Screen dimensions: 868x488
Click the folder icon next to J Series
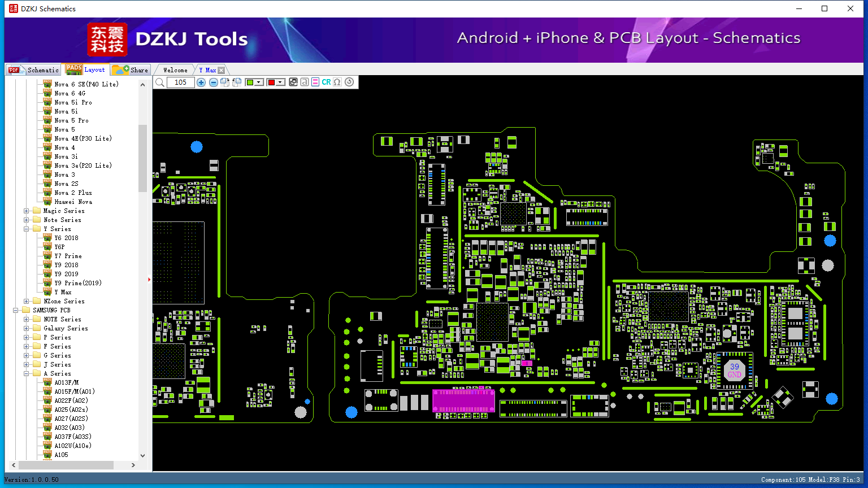(x=37, y=364)
